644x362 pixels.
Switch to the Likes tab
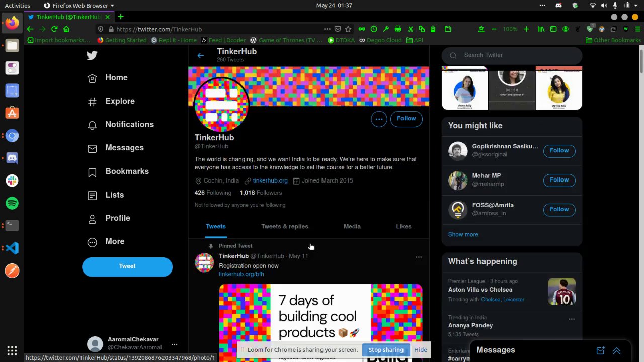point(404,226)
